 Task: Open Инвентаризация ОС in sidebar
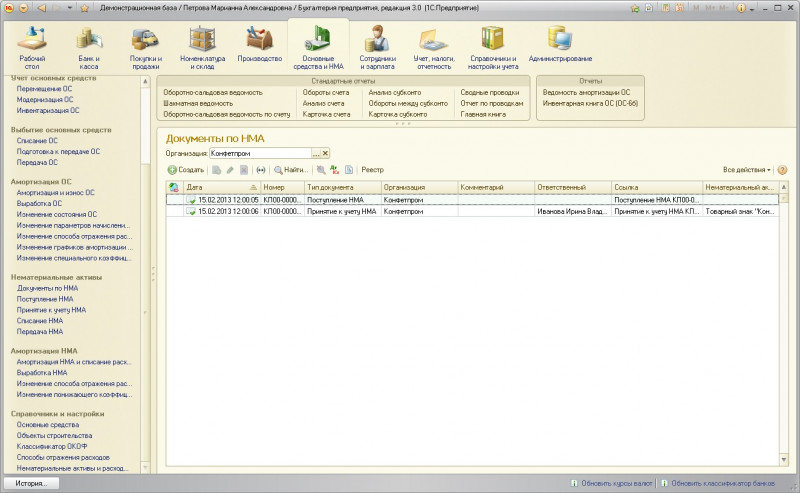[48, 110]
